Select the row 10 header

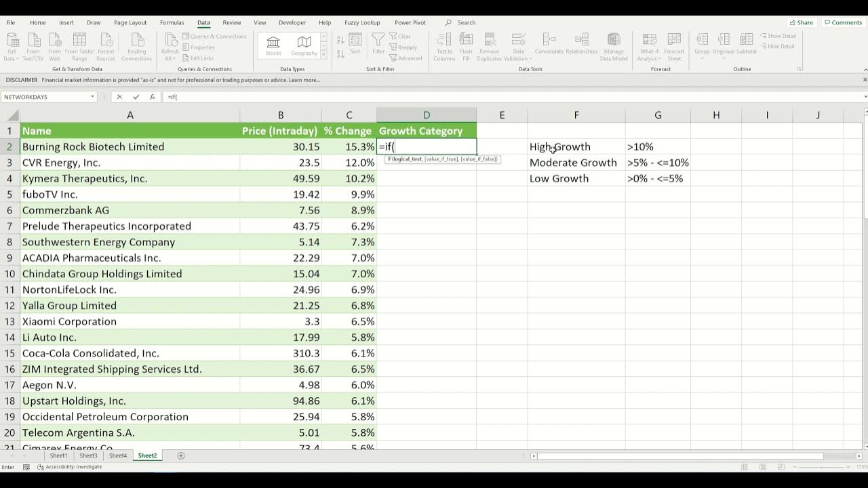point(9,274)
